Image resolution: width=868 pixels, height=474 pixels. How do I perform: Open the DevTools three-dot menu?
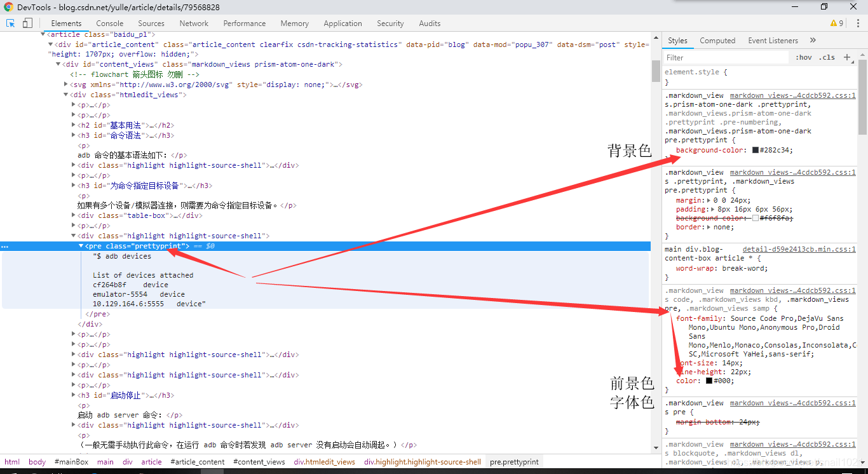click(x=857, y=23)
